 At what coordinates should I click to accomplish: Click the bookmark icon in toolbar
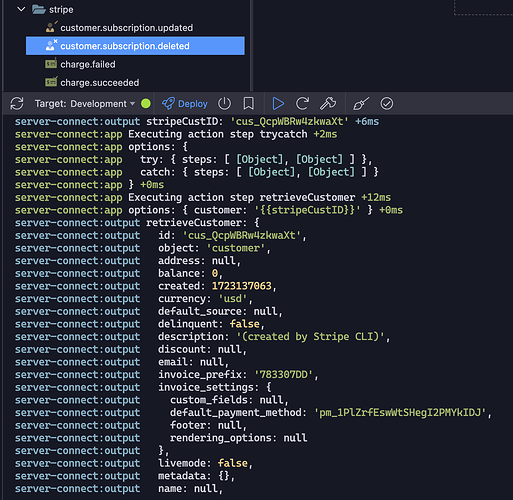248,104
